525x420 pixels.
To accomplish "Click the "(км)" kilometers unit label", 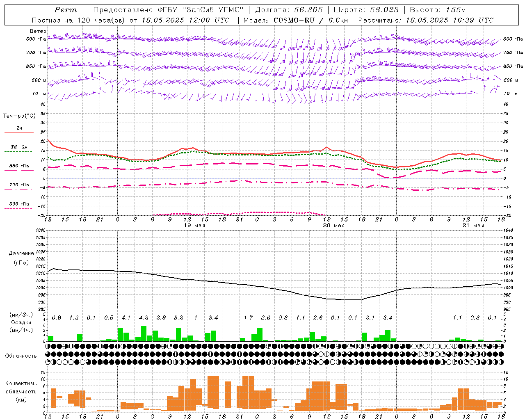I will (x=21, y=399).
